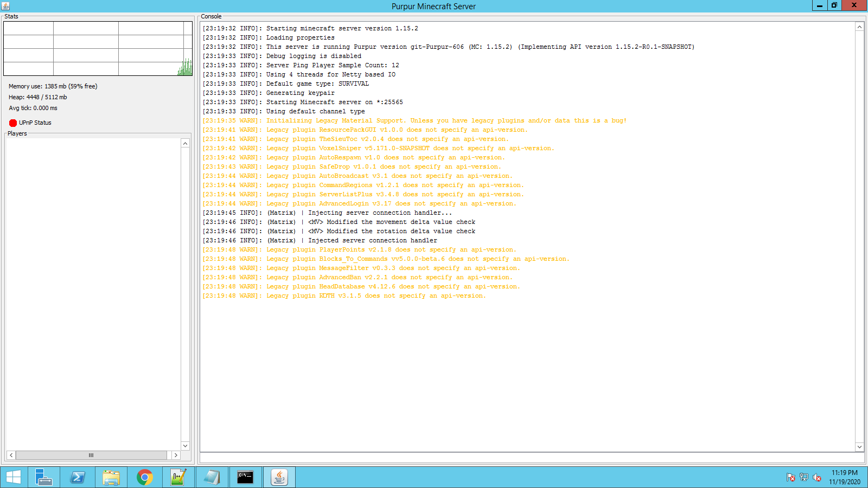Click the Players list scroll down arrow
This screenshot has height=488, width=868.
[185, 446]
